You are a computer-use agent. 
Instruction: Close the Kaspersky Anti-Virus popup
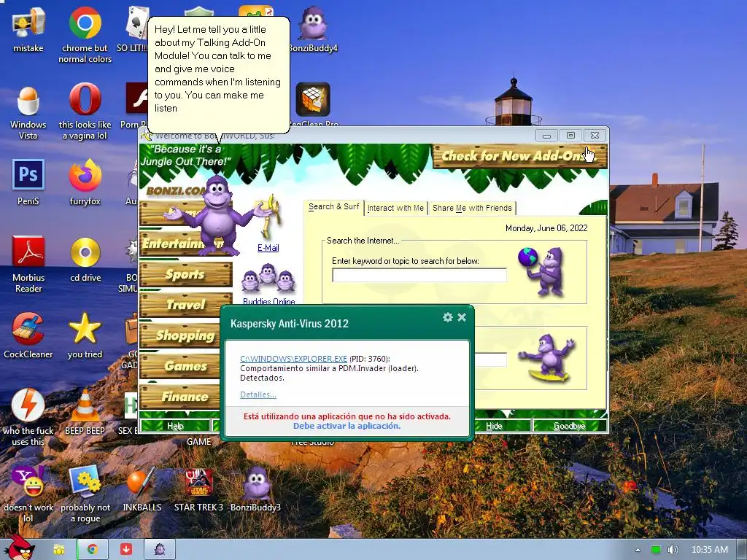(462, 317)
